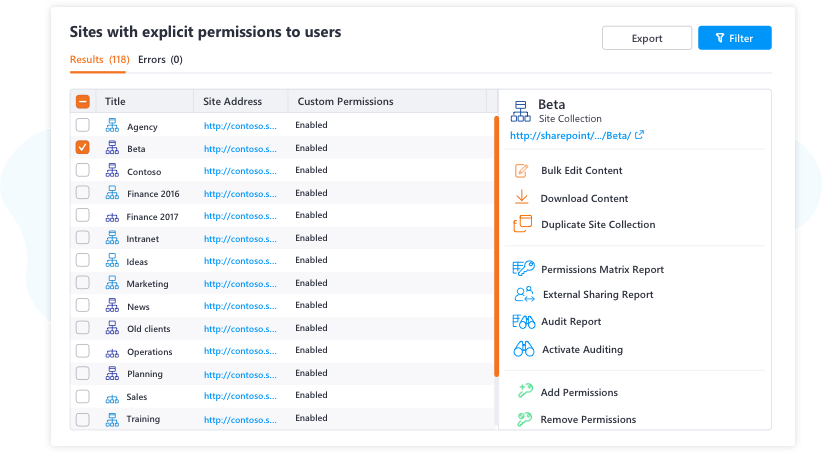This screenshot has height=453, width=822.
Task: Click the Bulk Edit Content pencil icon
Action: coord(521,170)
